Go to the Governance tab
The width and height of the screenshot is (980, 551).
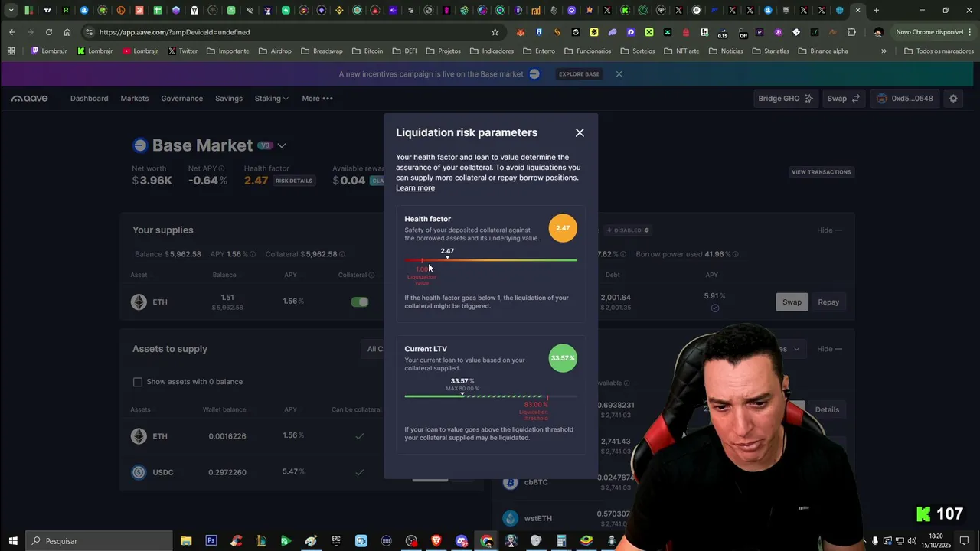pyautogui.click(x=181, y=99)
